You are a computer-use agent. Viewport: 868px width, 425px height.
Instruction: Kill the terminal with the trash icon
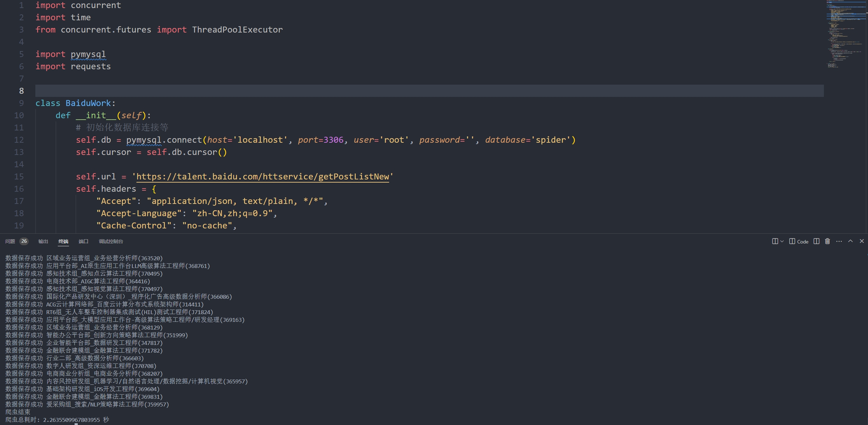(827, 241)
